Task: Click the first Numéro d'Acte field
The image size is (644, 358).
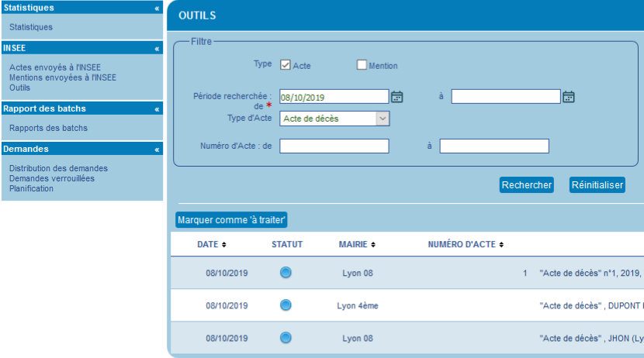Action: tap(334, 146)
